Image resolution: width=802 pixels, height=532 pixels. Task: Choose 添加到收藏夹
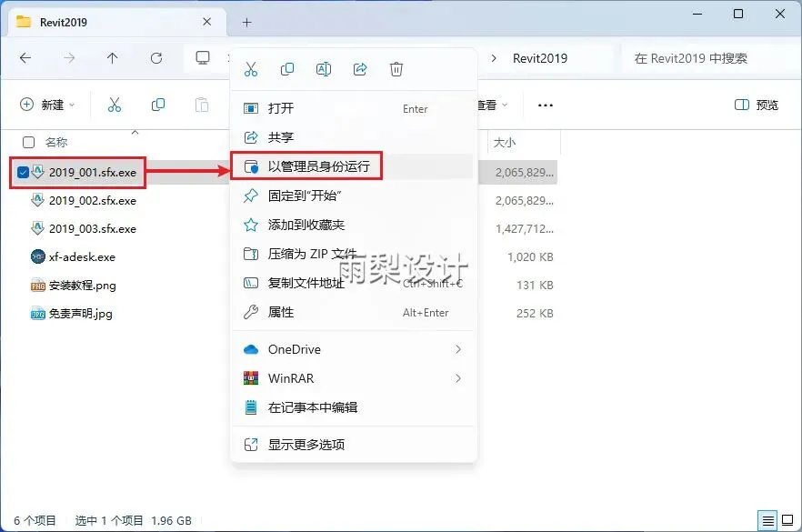point(352,225)
